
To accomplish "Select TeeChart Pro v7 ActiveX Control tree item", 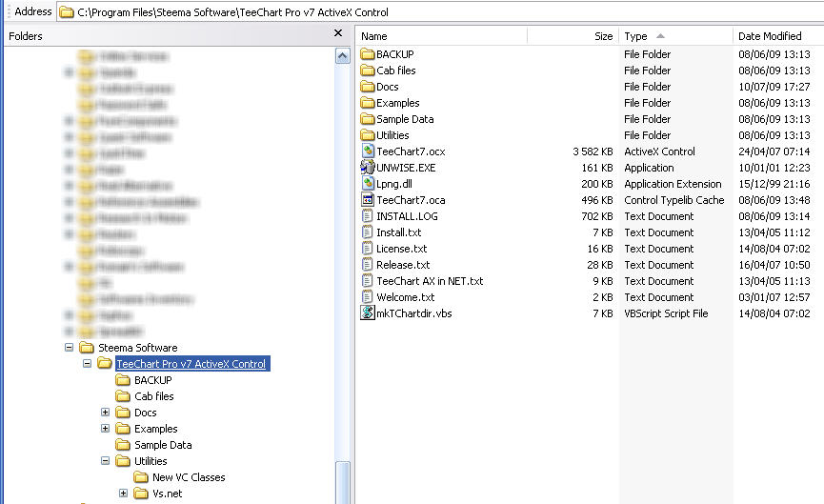I will (191, 364).
